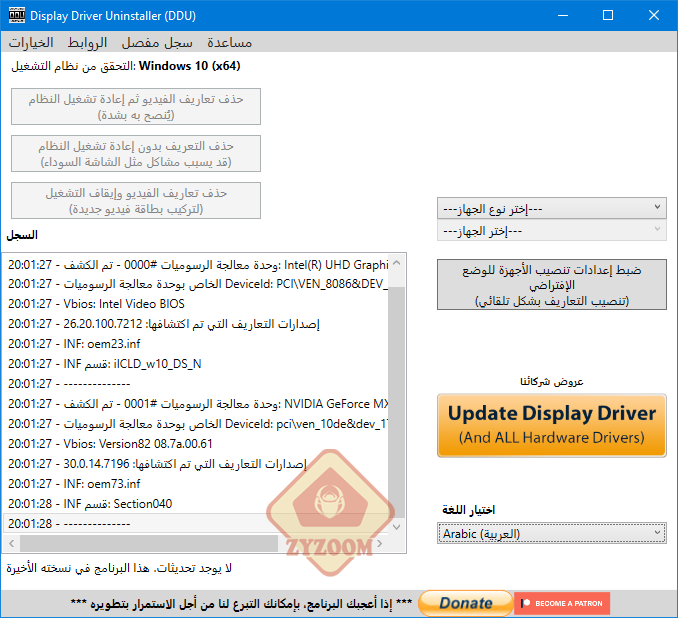Screen dimensions: 678x618
Task: Select log line with version 26.20.100.7212
Action: [196, 324]
